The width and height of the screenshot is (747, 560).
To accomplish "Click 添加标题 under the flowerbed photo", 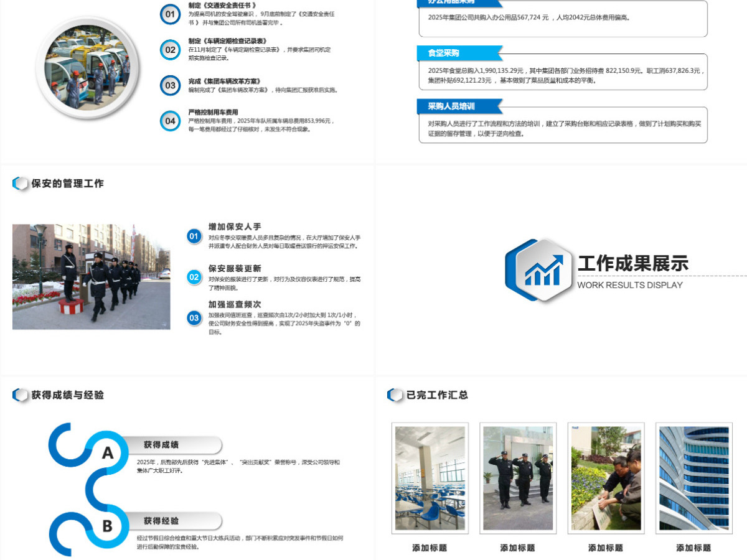I will (x=606, y=548).
